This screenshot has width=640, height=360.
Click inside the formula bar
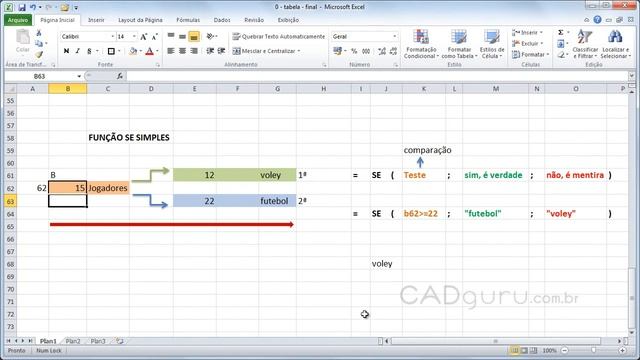click(x=377, y=76)
